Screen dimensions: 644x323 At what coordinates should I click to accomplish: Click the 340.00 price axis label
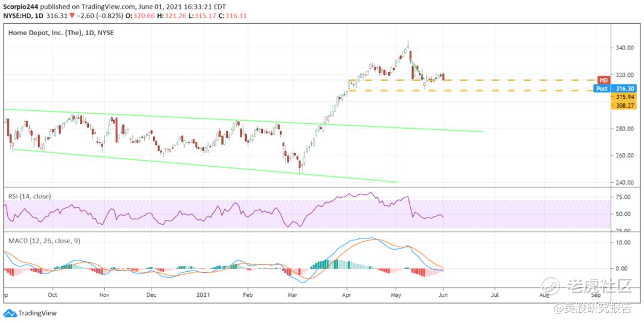tap(624, 48)
